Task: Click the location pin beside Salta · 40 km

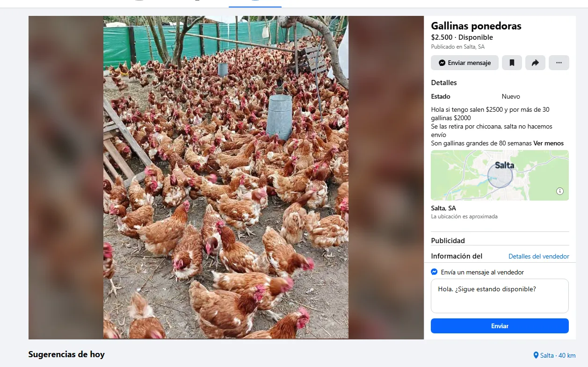Action: 537,355
